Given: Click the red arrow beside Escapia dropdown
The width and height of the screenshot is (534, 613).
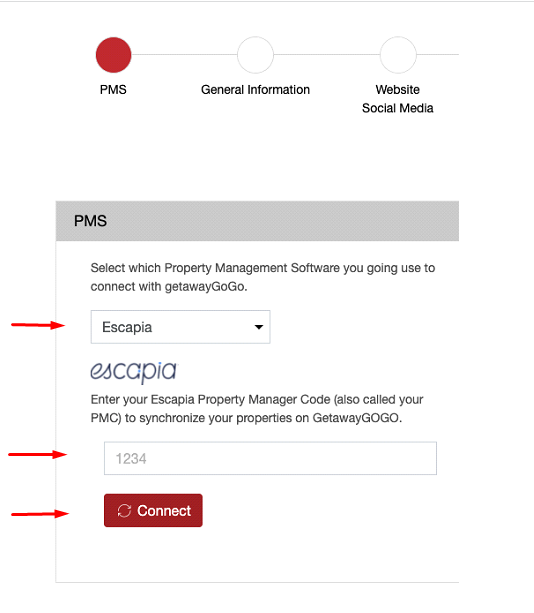Looking at the screenshot, I should (x=38, y=325).
